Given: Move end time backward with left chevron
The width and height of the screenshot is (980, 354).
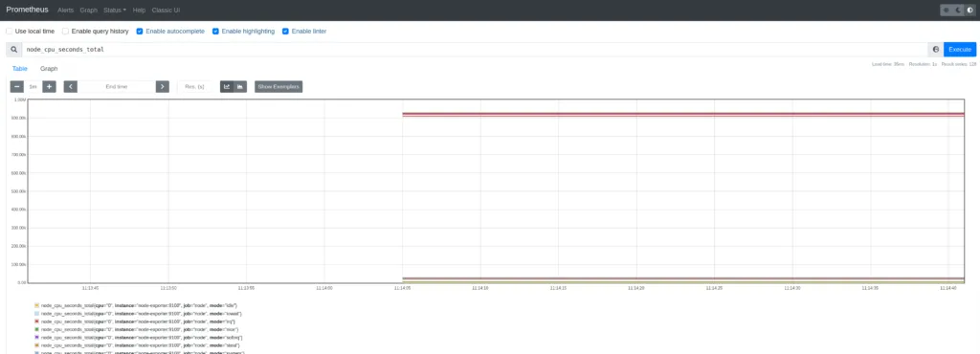Looking at the screenshot, I should click(71, 87).
